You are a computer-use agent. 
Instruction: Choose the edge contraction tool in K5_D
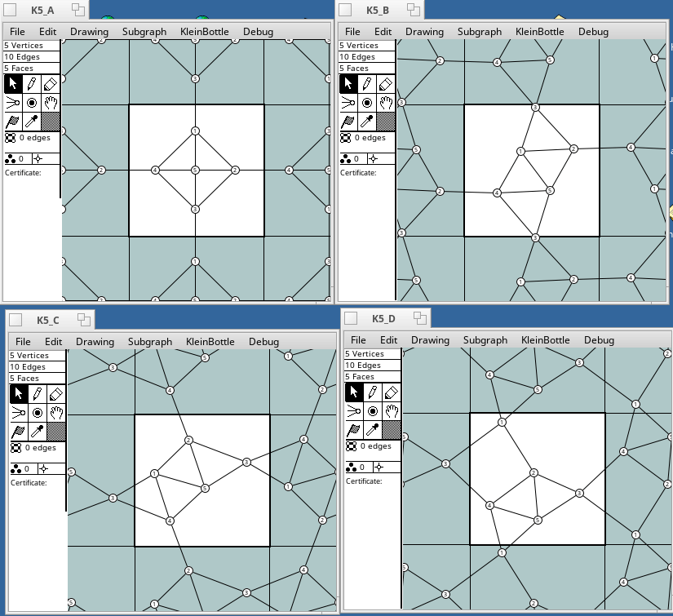354,411
